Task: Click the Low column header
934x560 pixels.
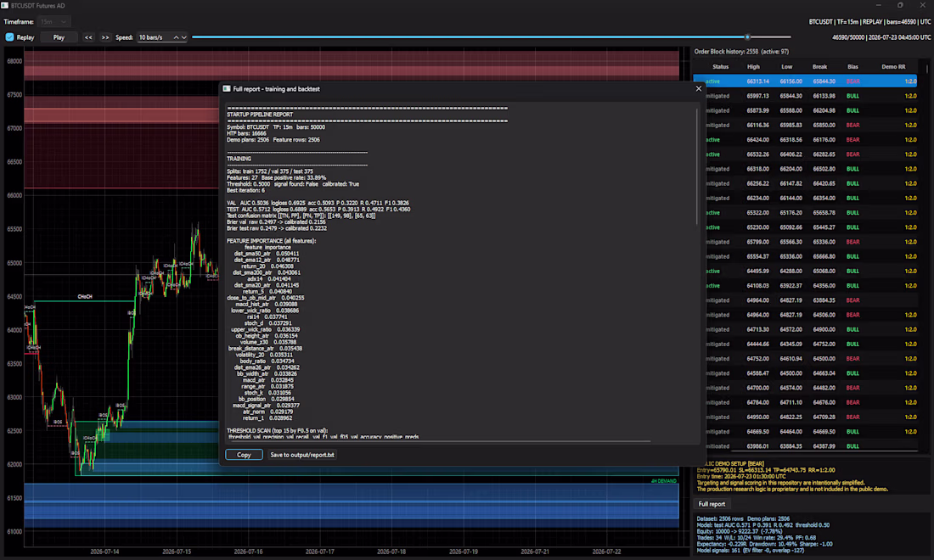Action: point(787,67)
